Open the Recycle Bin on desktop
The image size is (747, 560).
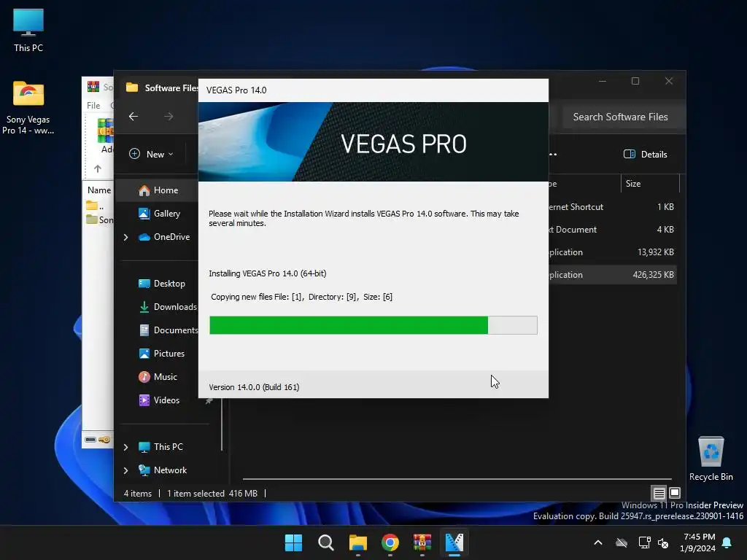(711, 459)
